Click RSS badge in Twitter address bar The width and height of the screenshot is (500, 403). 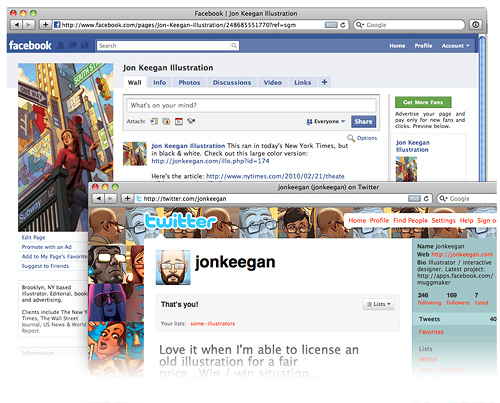pyautogui.click(x=414, y=199)
